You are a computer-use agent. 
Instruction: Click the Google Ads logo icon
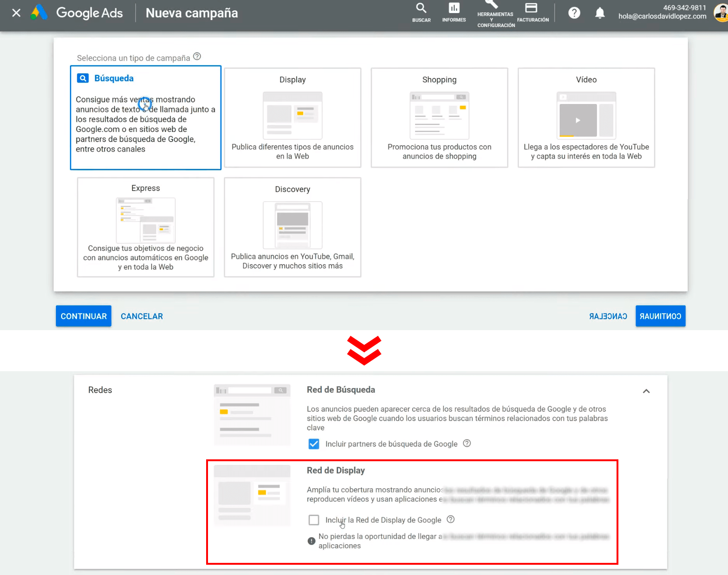tap(39, 13)
